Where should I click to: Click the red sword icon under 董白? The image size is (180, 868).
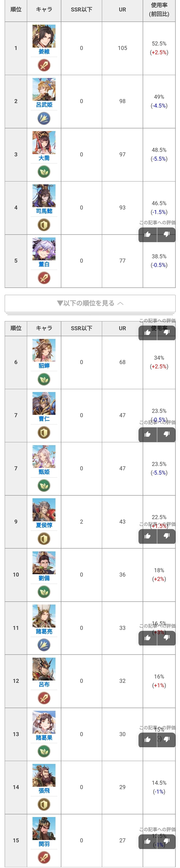click(x=44, y=278)
